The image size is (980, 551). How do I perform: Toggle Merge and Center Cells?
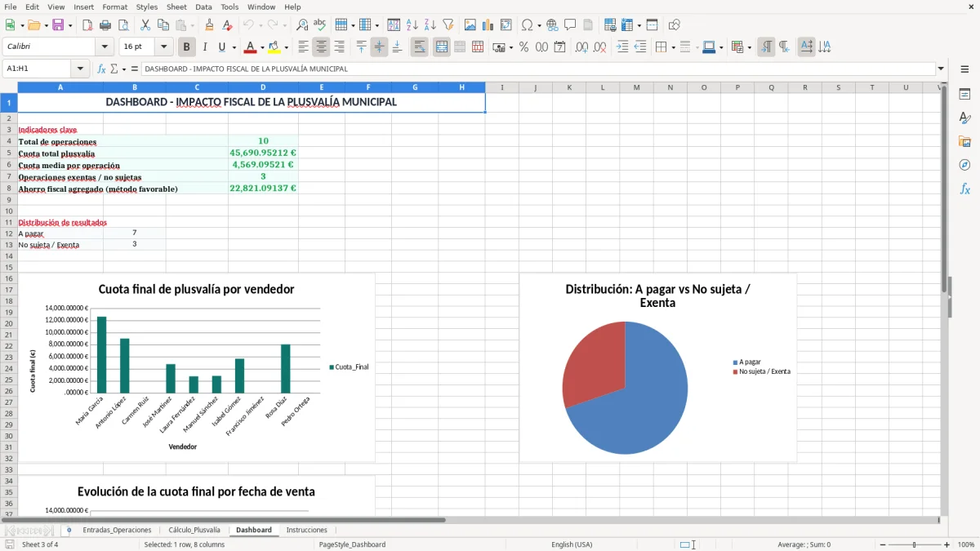click(442, 47)
